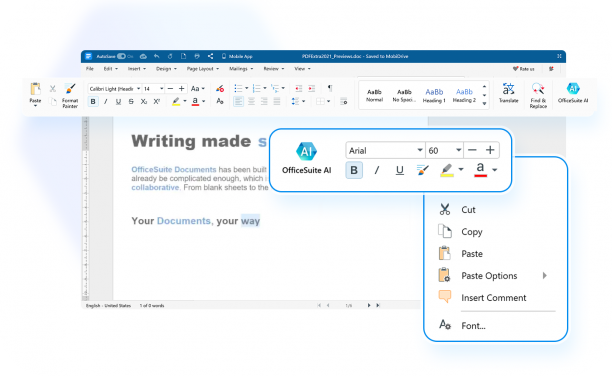Toggle Italic in the ribbon
The width and height of the screenshot is (612, 376).
tap(106, 102)
